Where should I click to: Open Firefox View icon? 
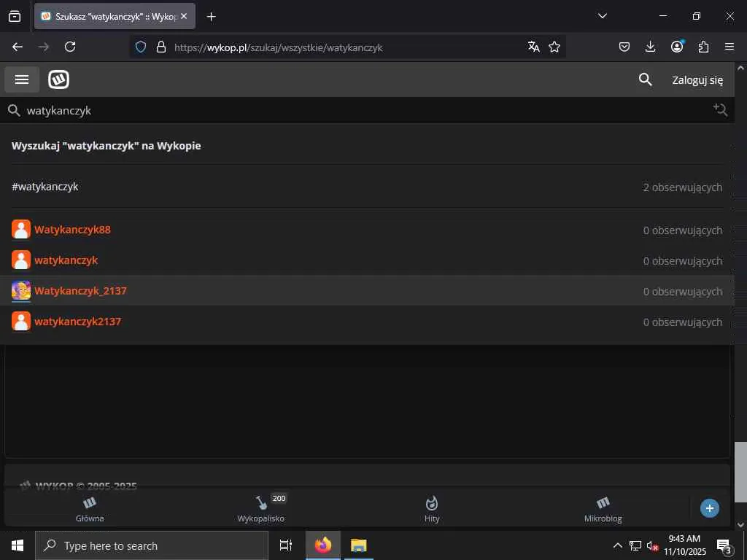click(15, 16)
